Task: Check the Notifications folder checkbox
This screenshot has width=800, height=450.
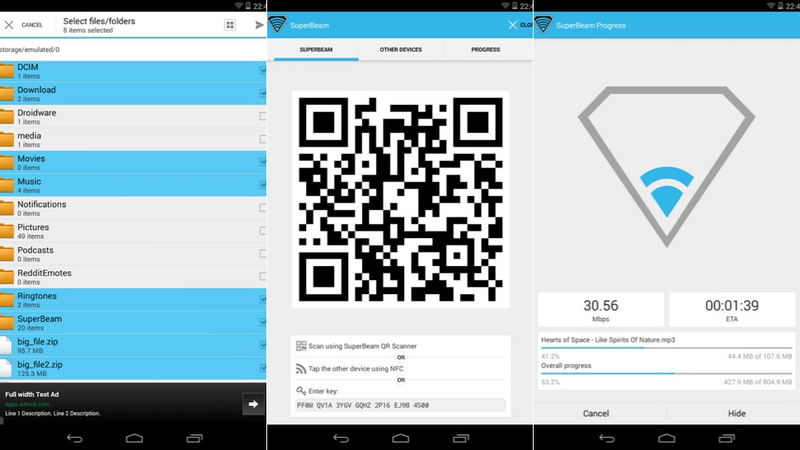Action: (263, 208)
